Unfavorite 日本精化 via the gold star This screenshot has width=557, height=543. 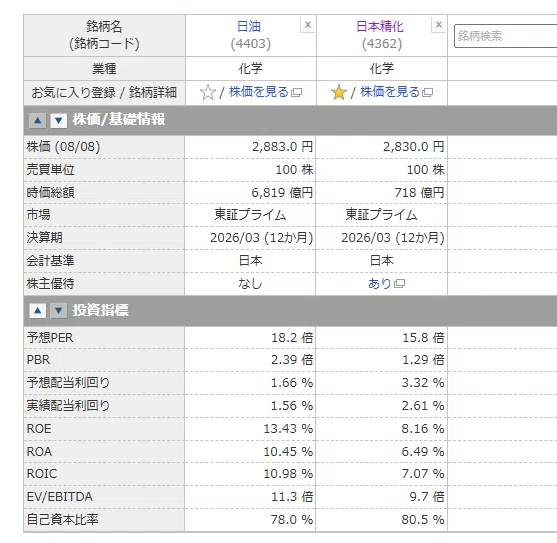point(339,92)
